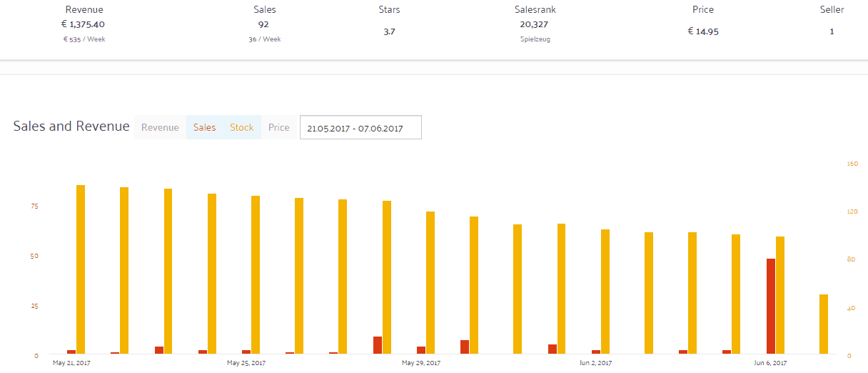868x373 pixels.
Task: Click the Stars rating 3.7
Action: (x=389, y=31)
